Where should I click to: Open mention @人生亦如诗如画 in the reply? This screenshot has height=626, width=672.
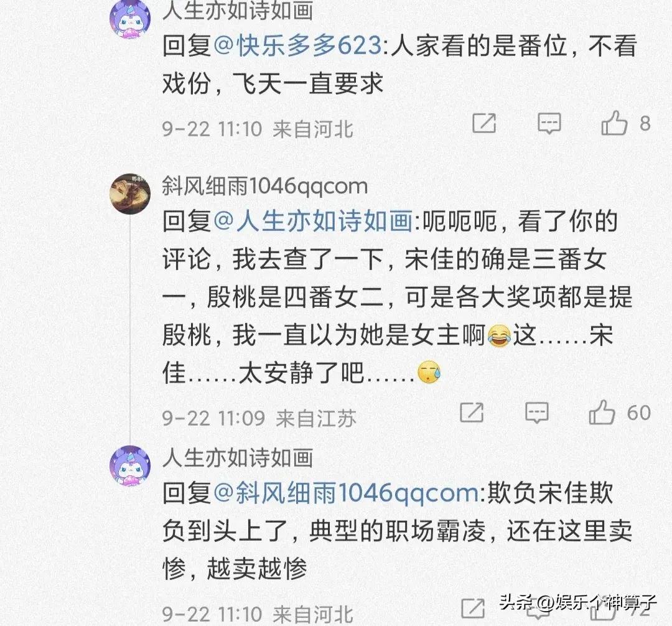(x=313, y=221)
